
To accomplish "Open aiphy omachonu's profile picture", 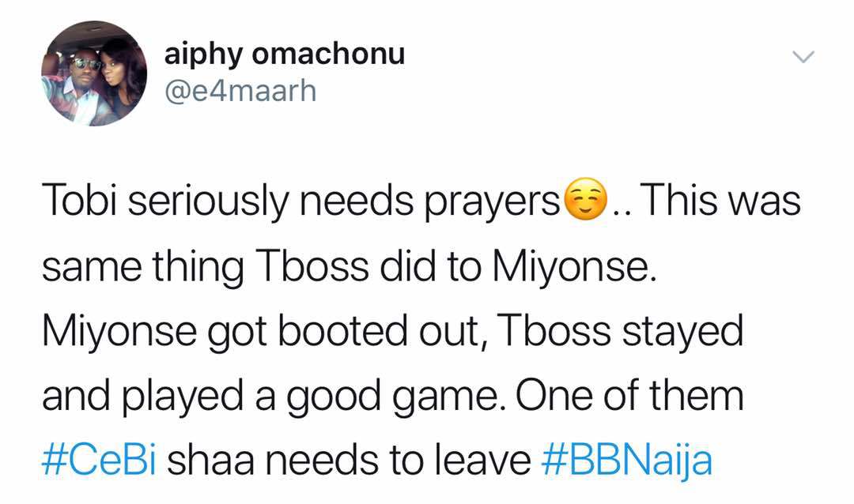I will (x=93, y=73).
